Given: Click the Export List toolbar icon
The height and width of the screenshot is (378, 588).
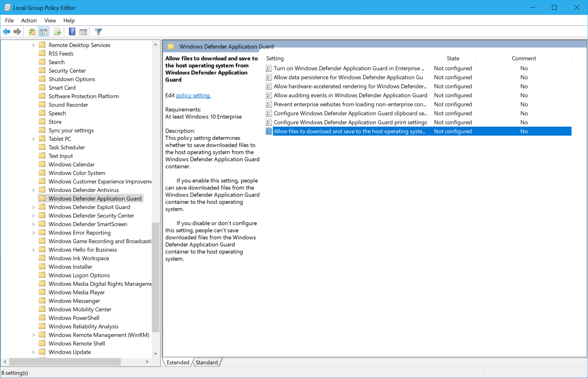Looking at the screenshot, I should point(57,31).
